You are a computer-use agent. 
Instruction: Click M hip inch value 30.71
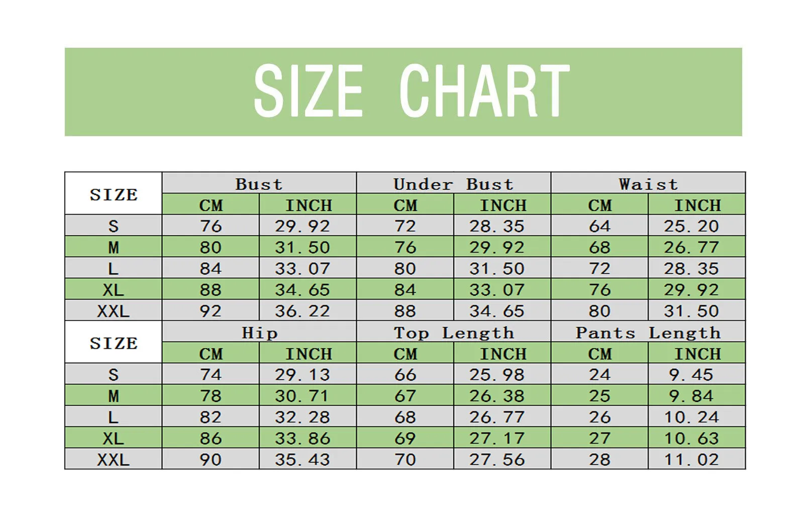(x=303, y=396)
